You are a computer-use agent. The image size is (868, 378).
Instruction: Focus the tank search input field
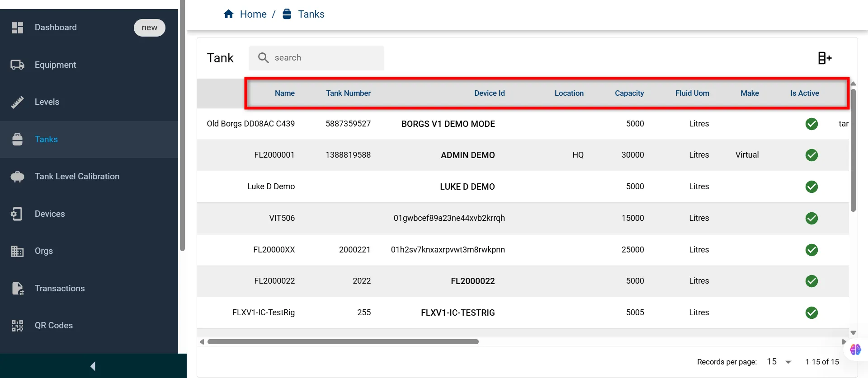click(x=316, y=58)
